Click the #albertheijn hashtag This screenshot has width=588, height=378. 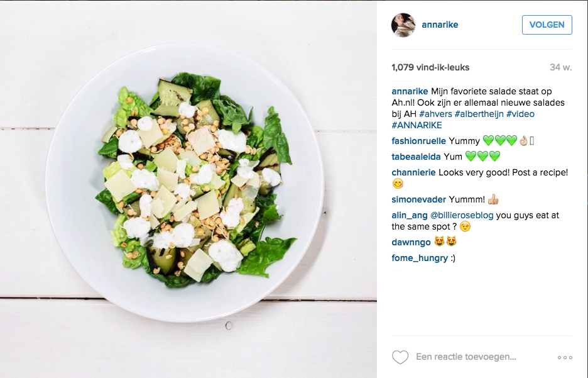479,114
